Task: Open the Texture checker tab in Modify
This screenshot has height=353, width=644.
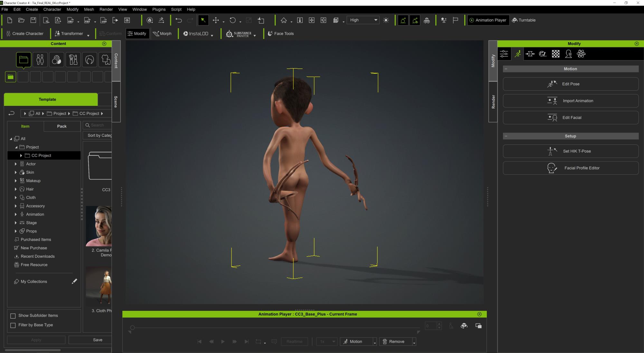Action: click(555, 54)
